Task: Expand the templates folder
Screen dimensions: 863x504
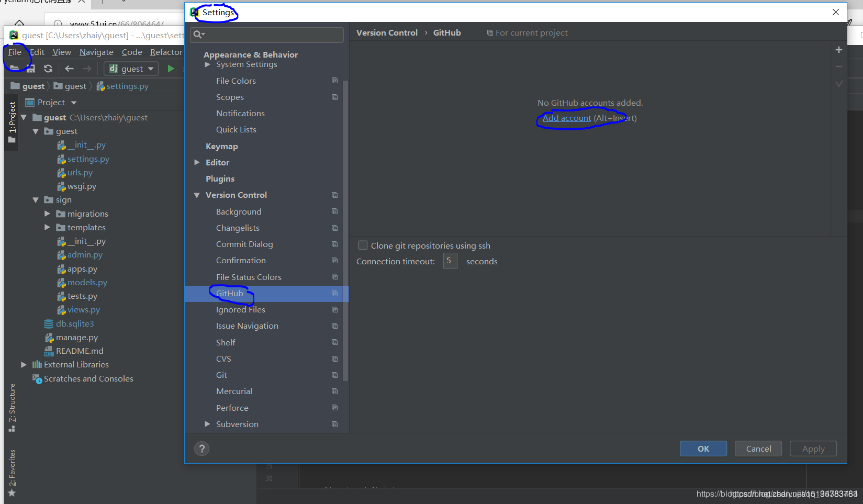Action: (47, 227)
